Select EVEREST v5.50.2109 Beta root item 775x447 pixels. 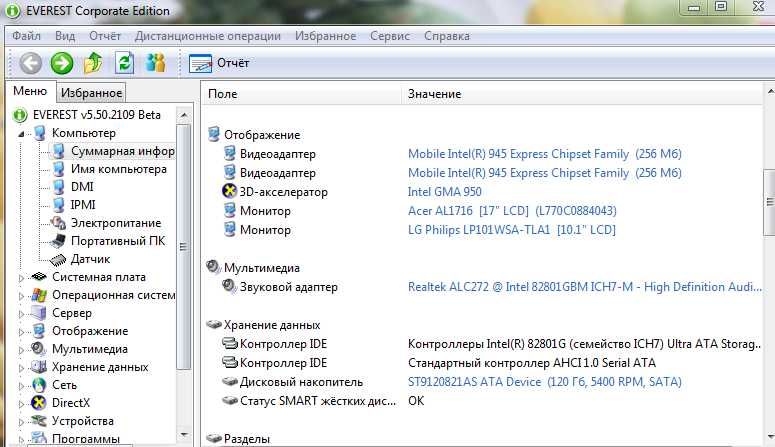(x=96, y=115)
